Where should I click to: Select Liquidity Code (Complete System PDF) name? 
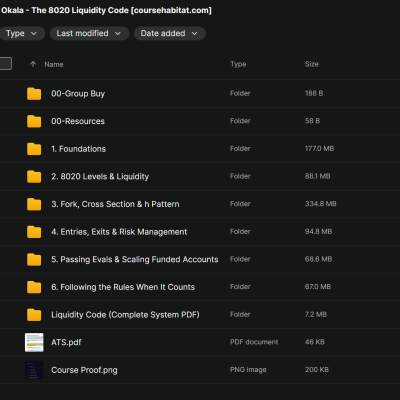point(125,315)
